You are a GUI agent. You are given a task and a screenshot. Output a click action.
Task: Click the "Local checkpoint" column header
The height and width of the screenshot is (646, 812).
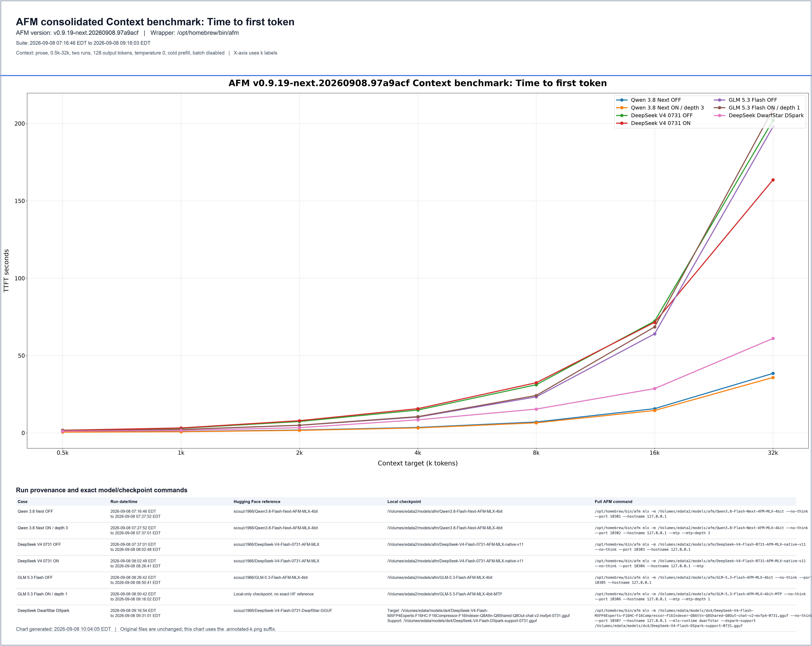click(404, 502)
